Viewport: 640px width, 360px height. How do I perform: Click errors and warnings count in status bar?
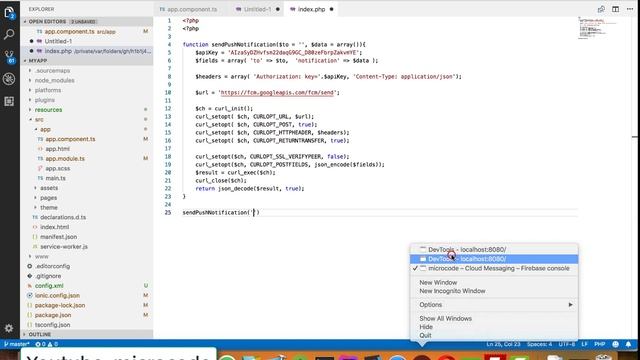coord(46,344)
